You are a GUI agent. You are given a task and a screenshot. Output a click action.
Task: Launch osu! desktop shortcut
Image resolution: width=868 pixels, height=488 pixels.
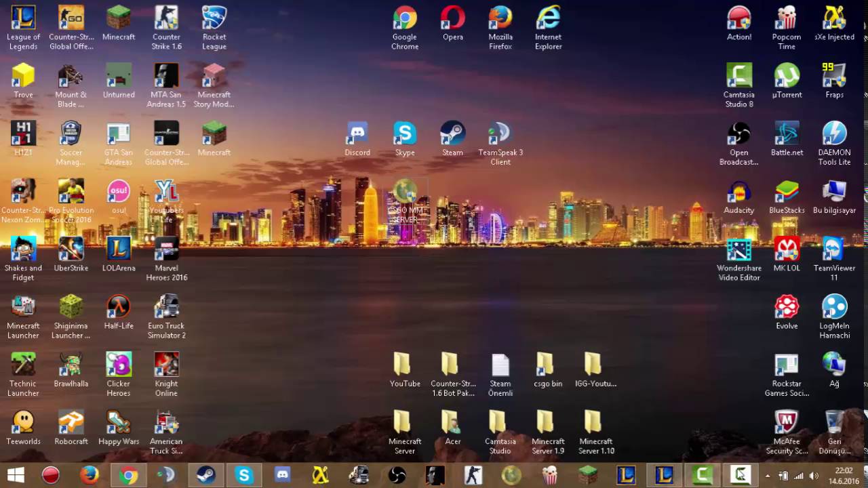click(119, 196)
